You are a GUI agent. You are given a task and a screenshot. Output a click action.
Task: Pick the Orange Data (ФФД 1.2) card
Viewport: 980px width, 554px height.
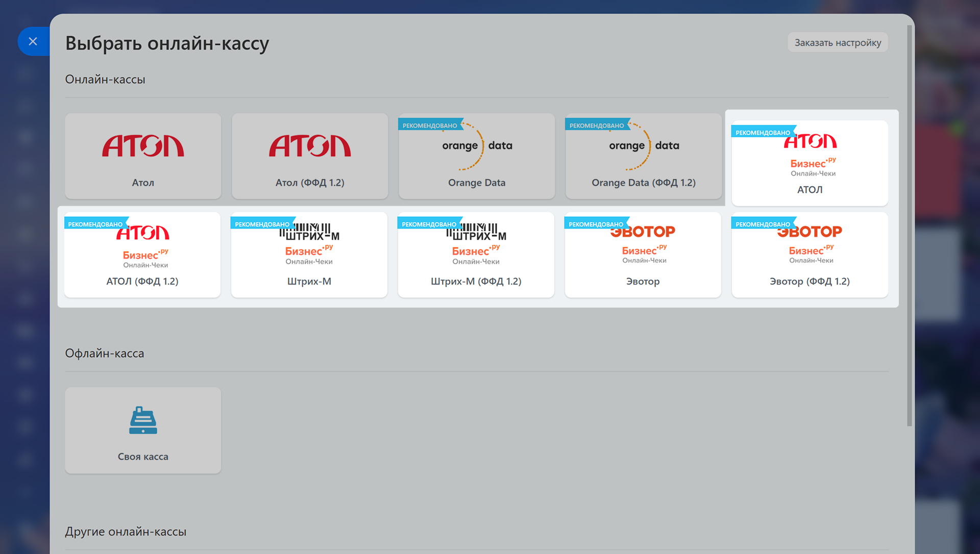644,156
